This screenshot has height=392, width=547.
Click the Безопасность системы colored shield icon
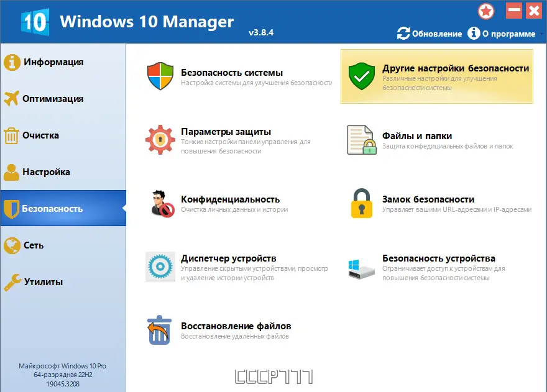coord(160,76)
